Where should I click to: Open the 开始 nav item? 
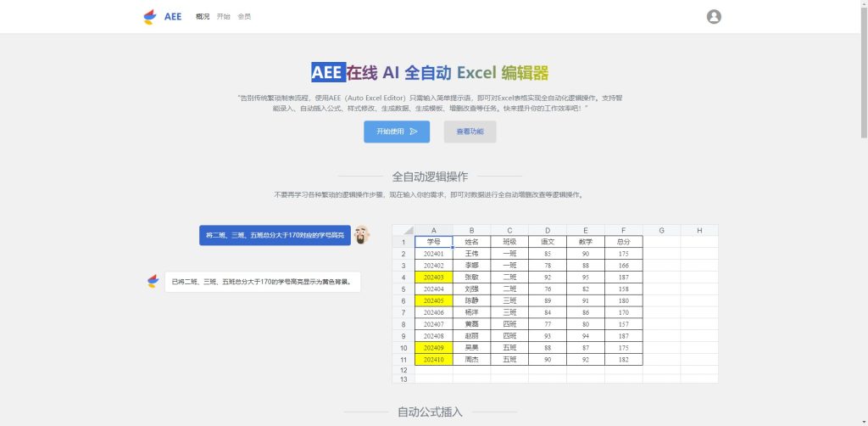[223, 17]
